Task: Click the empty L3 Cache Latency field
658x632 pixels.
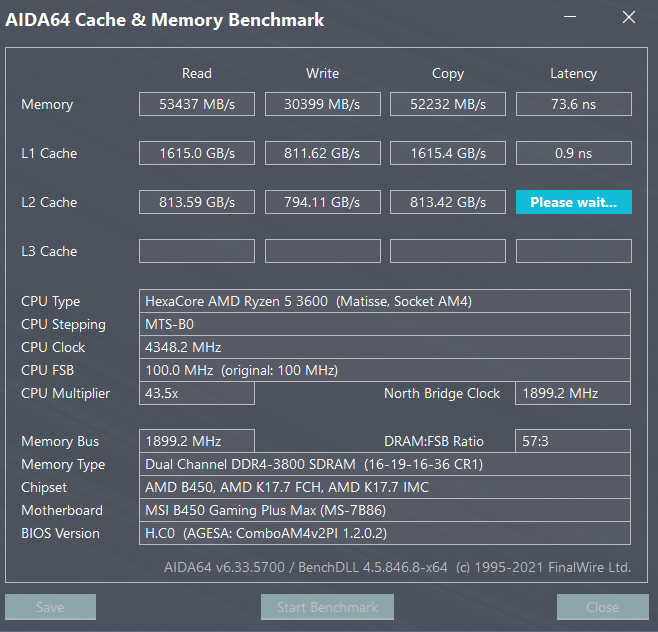Action: [x=574, y=251]
